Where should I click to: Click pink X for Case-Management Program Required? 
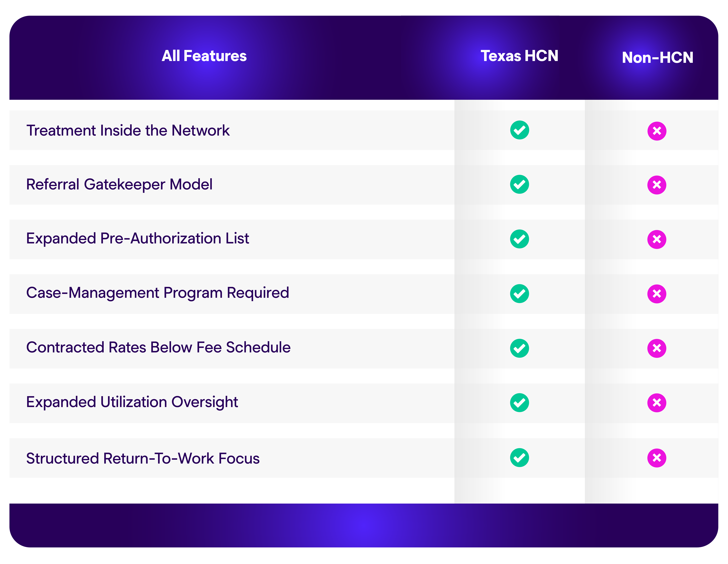tap(657, 294)
